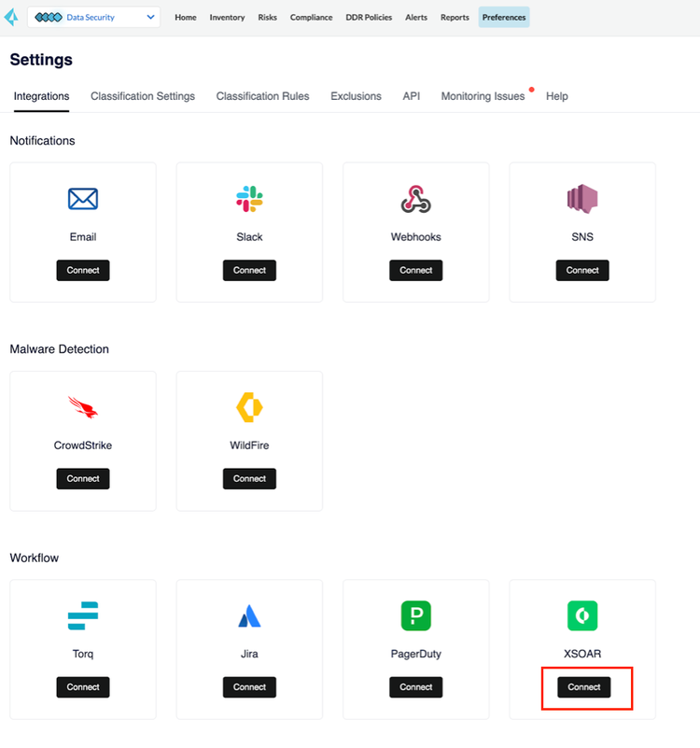700x748 pixels.
Task: Open DDR Policies in navigation bar
Action: pos(369,17)
